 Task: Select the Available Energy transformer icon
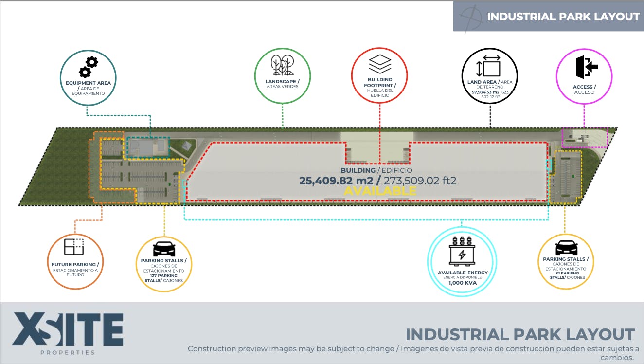(x=462, y=253)
